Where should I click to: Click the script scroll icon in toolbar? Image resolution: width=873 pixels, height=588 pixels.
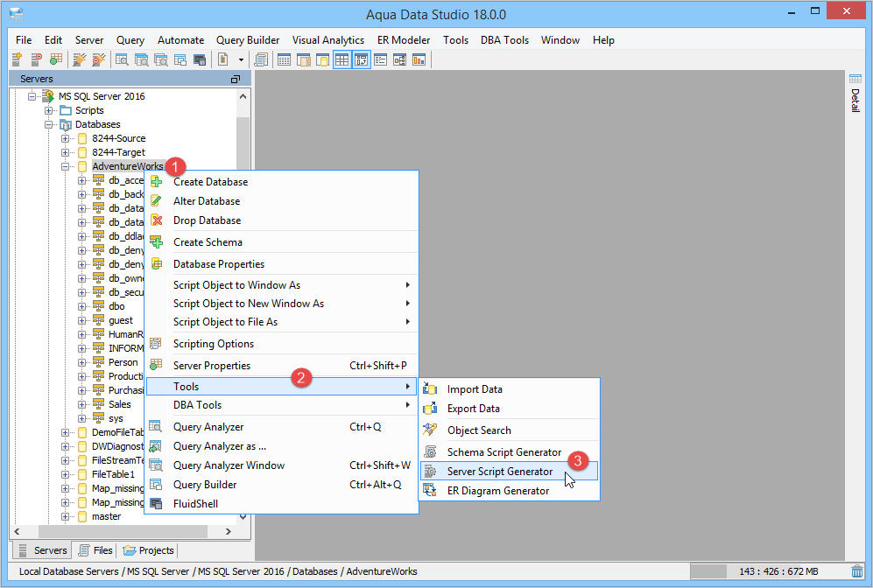[x=261, y=59]
